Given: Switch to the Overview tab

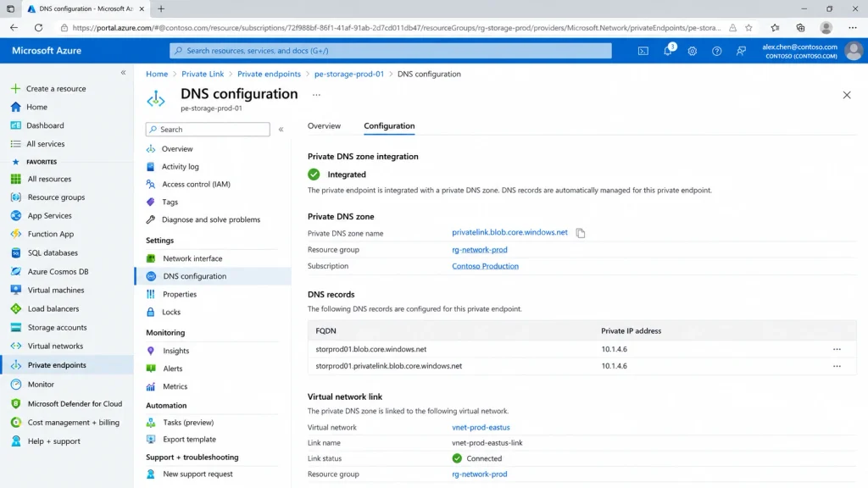Looking at the screenshot, I should point(324,125).
